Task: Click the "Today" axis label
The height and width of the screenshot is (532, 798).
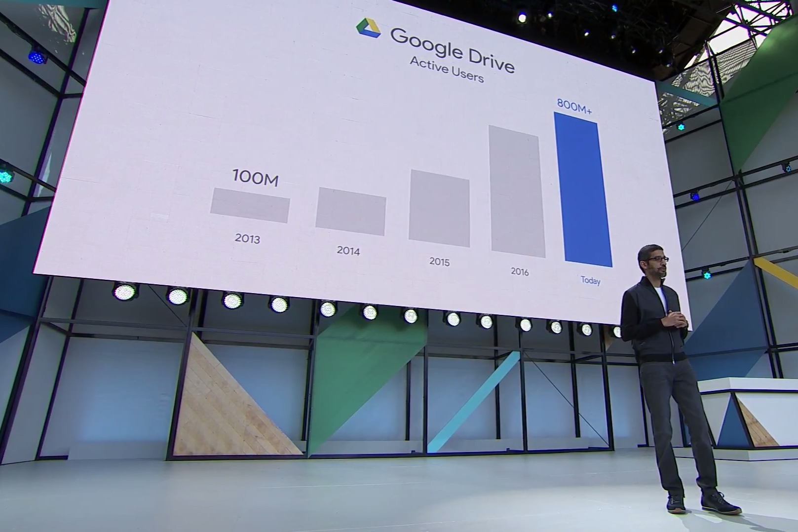Action: (590, 280)
